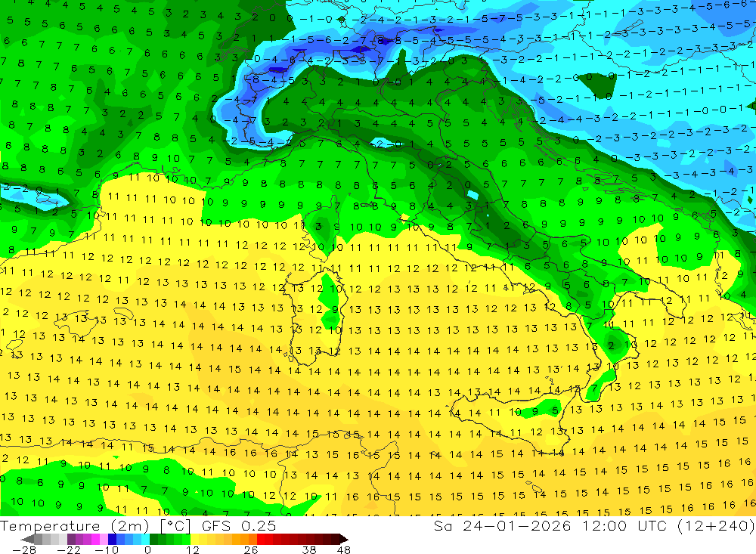Viewport: 756px width, 554px height.
Task: Click the dark green legend swatch
Action: (x=153, y=539)
